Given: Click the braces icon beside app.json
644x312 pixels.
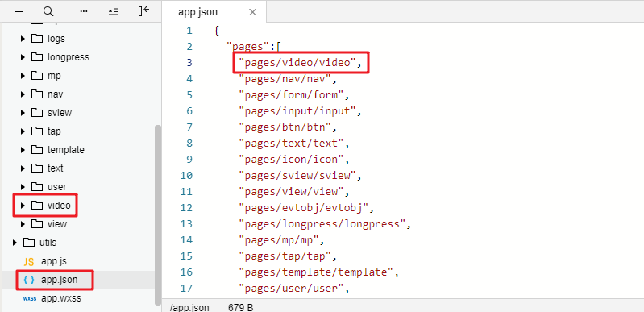Looking at the screenshot, I should 29,281.
